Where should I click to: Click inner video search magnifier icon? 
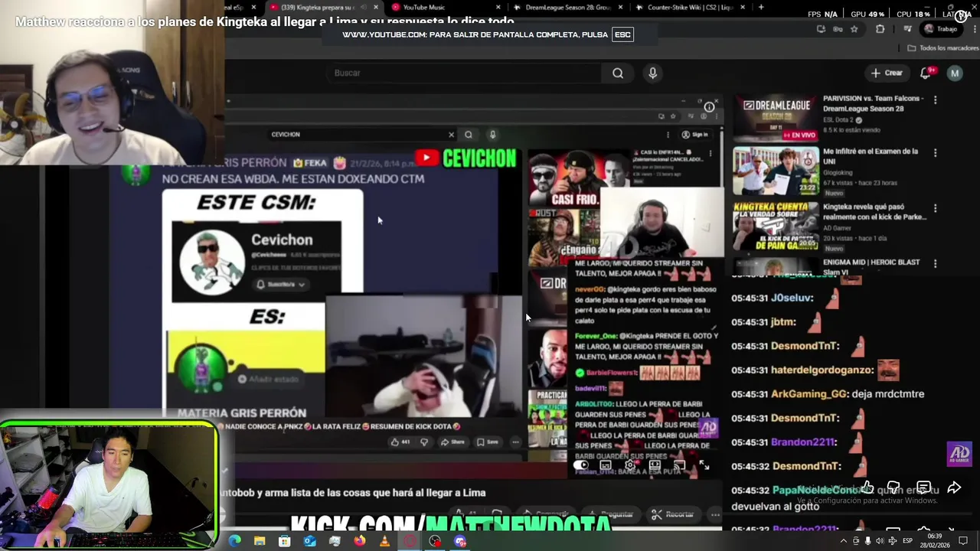[469, 135]
